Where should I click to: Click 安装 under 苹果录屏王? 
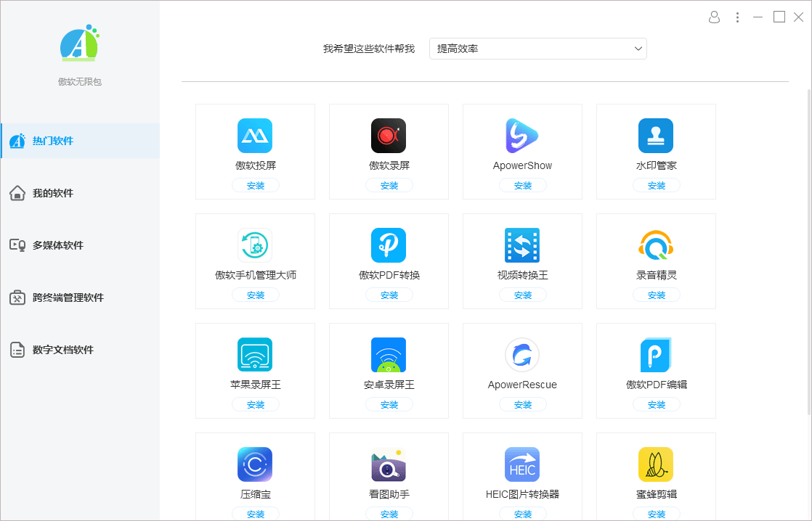256,405
